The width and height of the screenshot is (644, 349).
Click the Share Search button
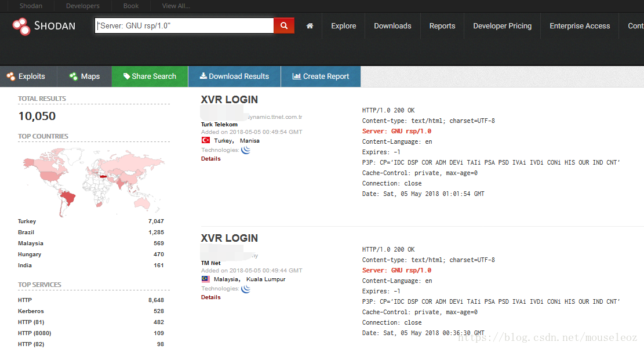click(x=150, y=77)
